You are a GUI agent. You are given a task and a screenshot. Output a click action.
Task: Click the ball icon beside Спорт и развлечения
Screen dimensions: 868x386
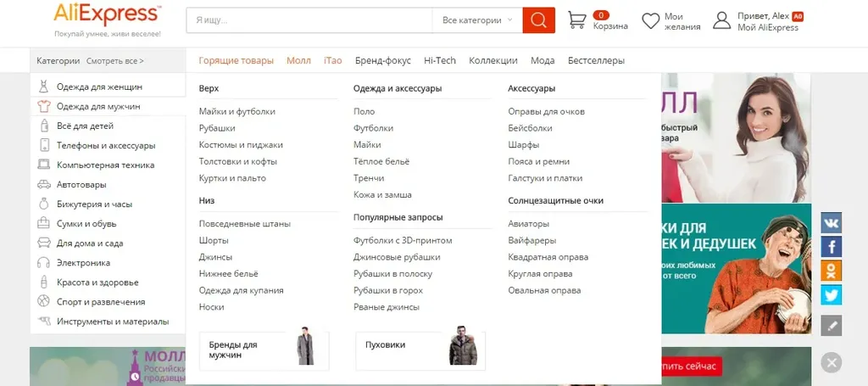[x=44, y=302]
